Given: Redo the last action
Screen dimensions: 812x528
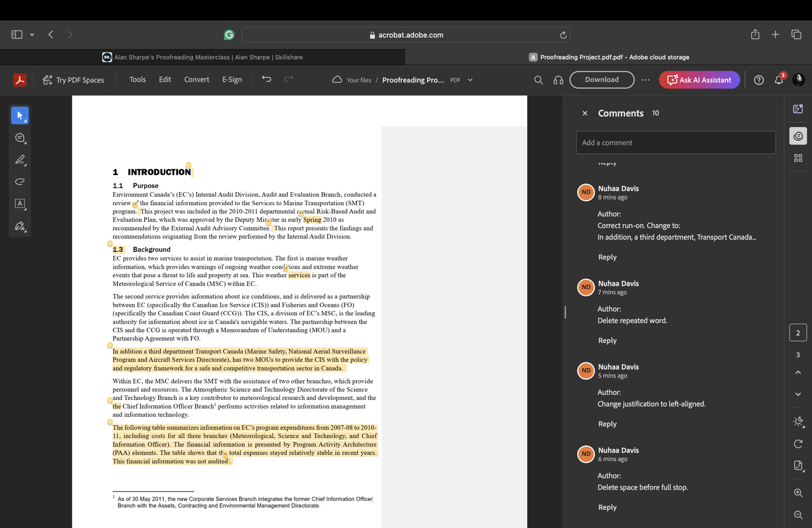Looking at the screenshot, I should tap(289, 79).
